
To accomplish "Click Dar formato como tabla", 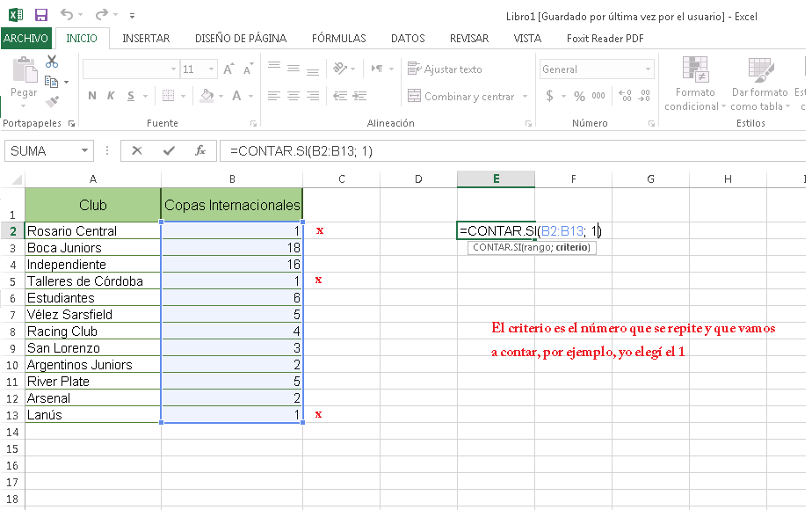I will tap(758, 84).
